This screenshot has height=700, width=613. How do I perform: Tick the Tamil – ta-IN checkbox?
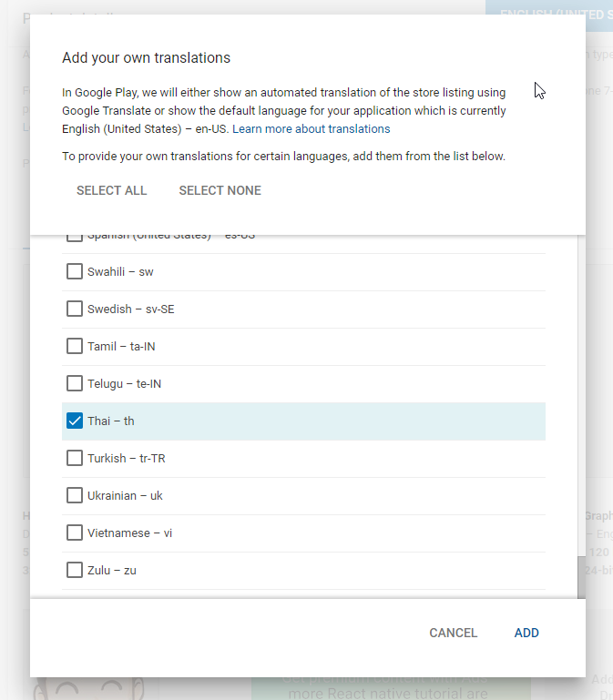coord(75,346)
